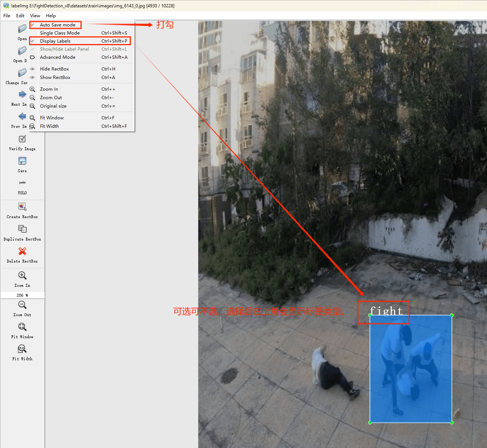Image resolution: width=487 pixels, height=448 pixels.
Task: Click the Delete RectBox red X icon
Action: point(22,251)
